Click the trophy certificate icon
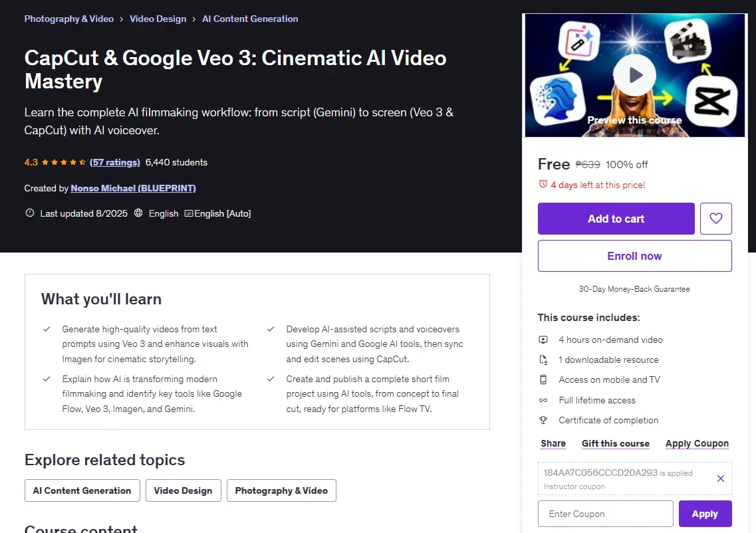 (x=543, y=420)
